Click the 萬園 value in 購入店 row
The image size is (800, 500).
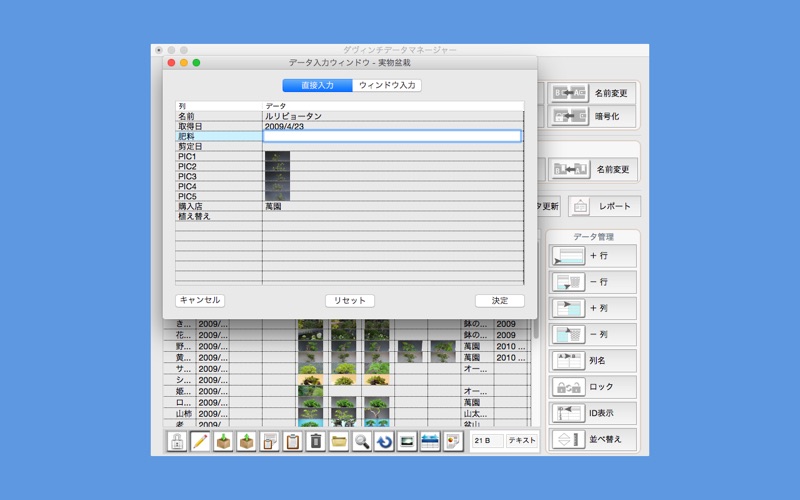(273, 206)
